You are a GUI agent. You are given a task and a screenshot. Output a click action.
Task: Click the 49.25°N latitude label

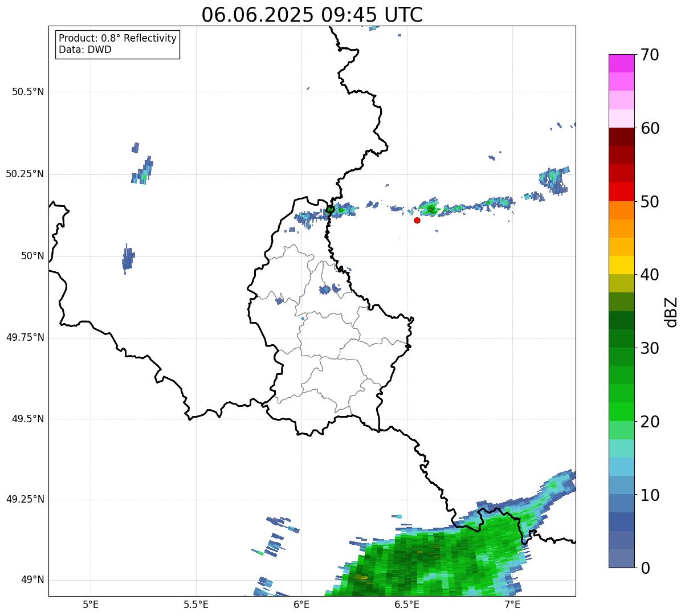click(25, 499)
